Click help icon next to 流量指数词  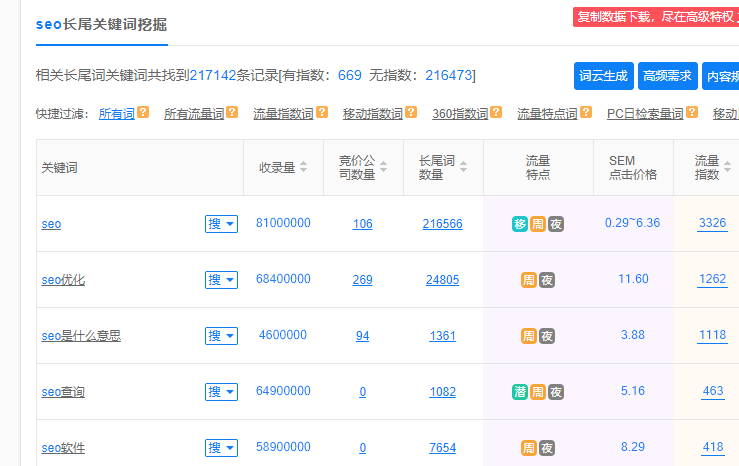point(321,114)
